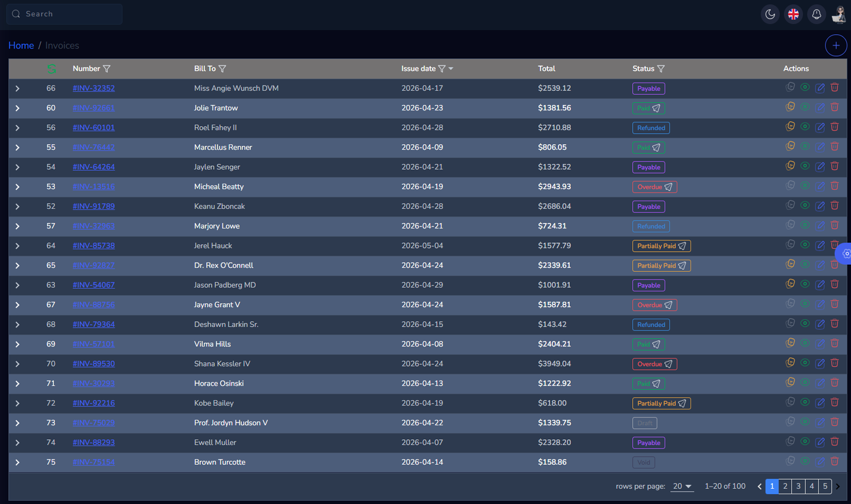Open invoice link #INV-32352
The width and height of the screenshot is (851, 504).
94,88
